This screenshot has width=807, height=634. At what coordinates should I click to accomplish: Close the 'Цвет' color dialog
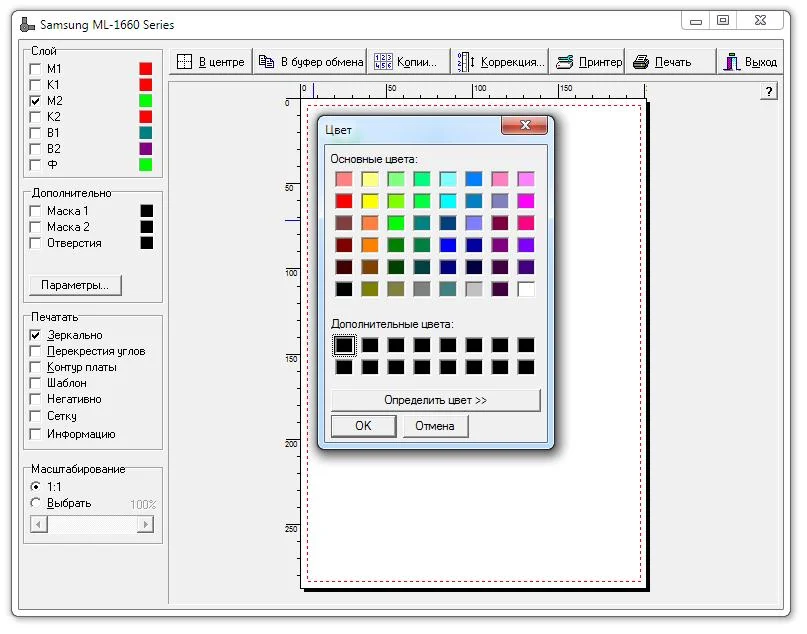(x=524, y=125)
